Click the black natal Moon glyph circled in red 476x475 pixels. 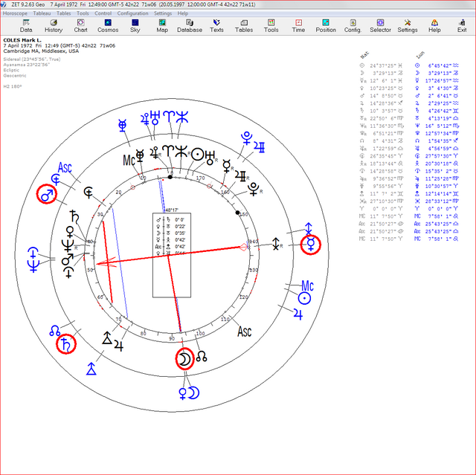click(184, 359)
